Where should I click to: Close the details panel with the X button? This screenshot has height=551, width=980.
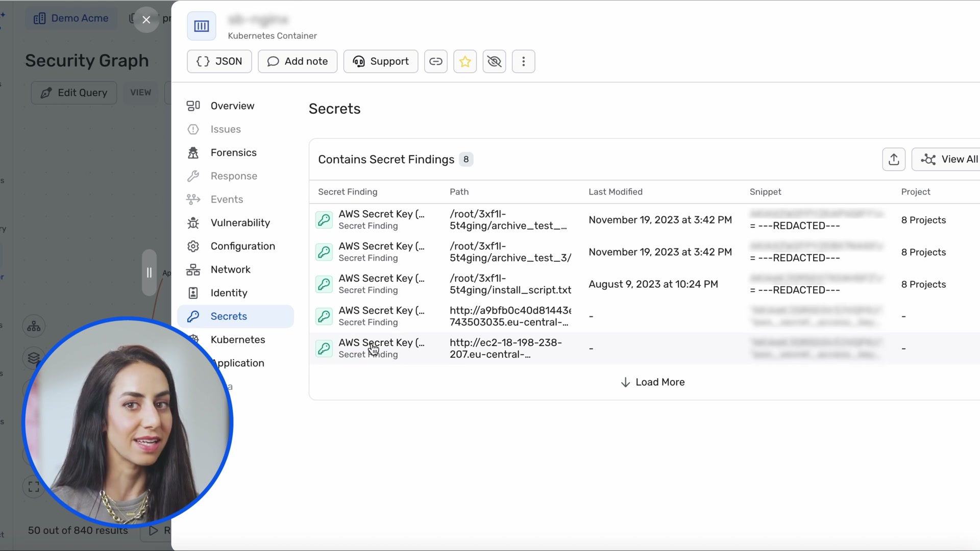pos(146,20)
